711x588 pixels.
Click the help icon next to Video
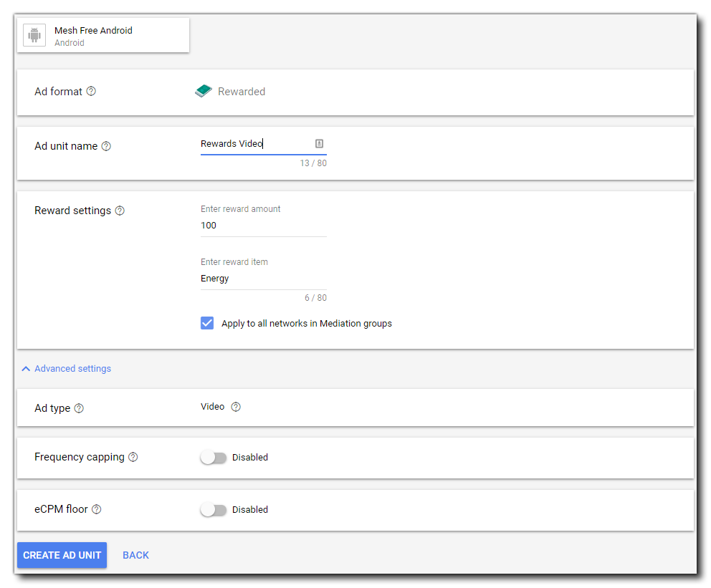tap(236, 407)
